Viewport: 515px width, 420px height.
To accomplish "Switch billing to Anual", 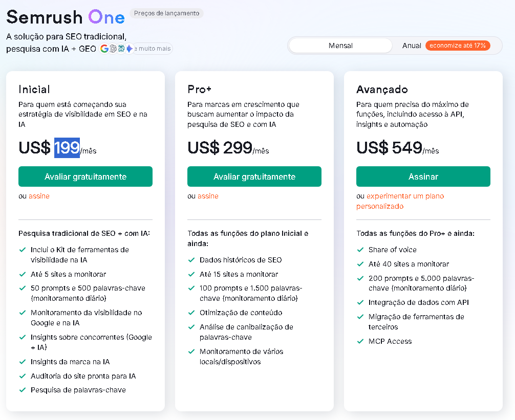I will pos(412,45).
